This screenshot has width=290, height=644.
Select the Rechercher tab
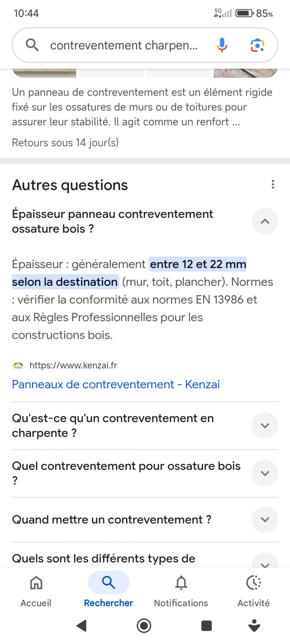pyautogui.click(x=108, y=590)
